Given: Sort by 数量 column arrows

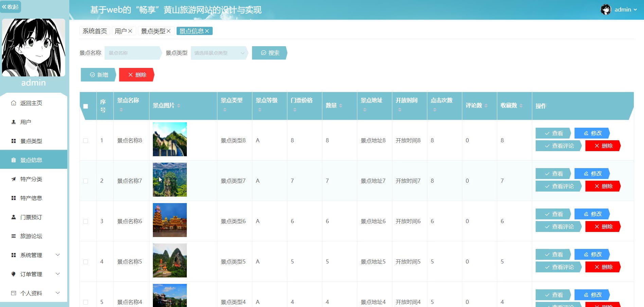Looking at the screenshot, I should (341, 106).
